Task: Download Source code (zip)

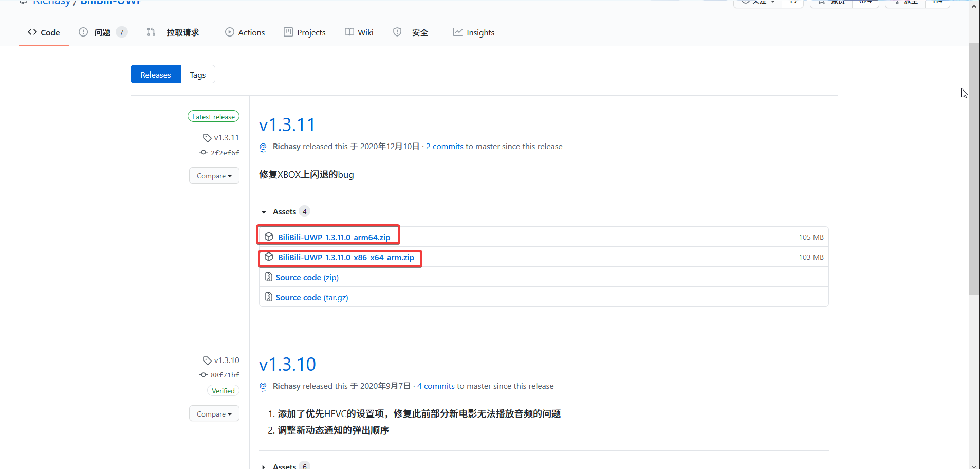Action: point(307,277)
